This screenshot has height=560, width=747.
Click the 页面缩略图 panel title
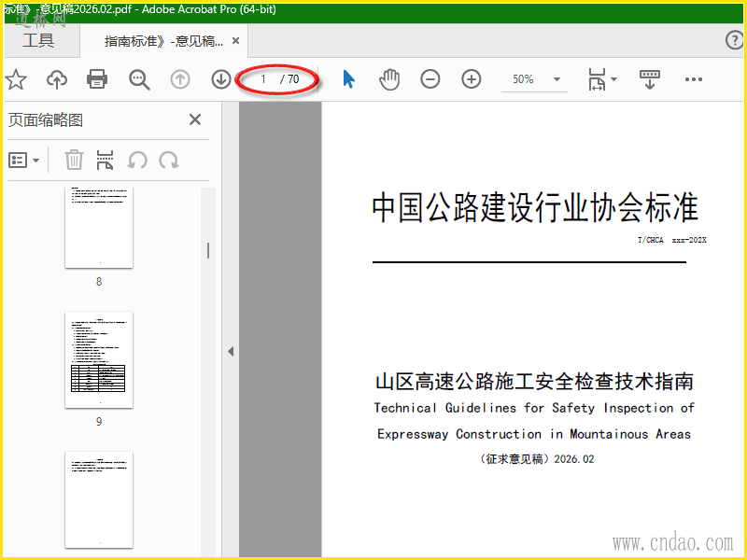tap(46, 120)
